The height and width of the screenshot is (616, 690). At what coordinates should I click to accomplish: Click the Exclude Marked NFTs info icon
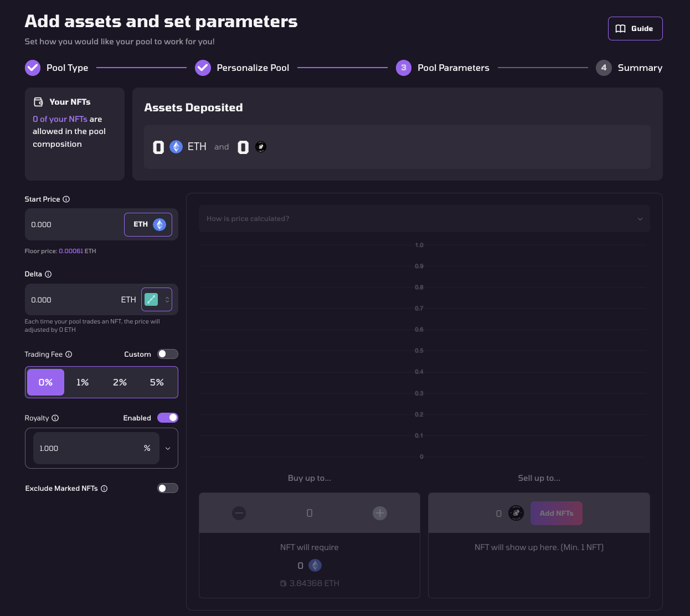point(104,489)
